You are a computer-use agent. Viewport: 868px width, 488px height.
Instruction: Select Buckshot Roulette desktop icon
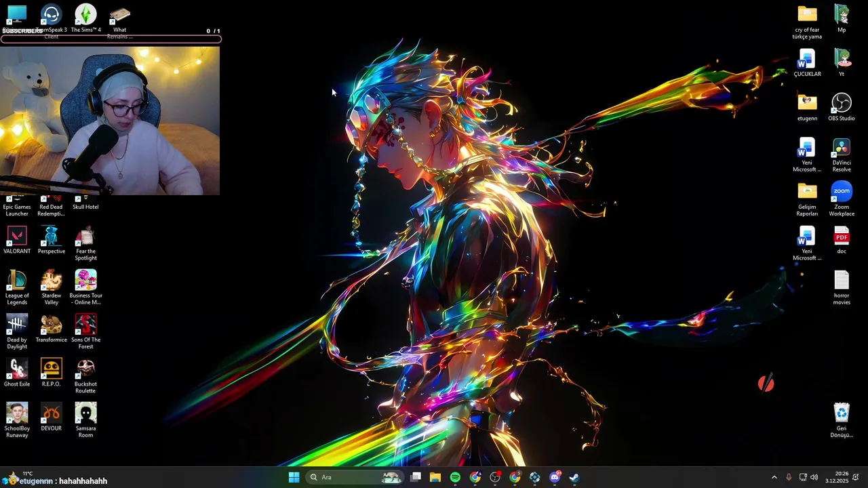[85, 369]
